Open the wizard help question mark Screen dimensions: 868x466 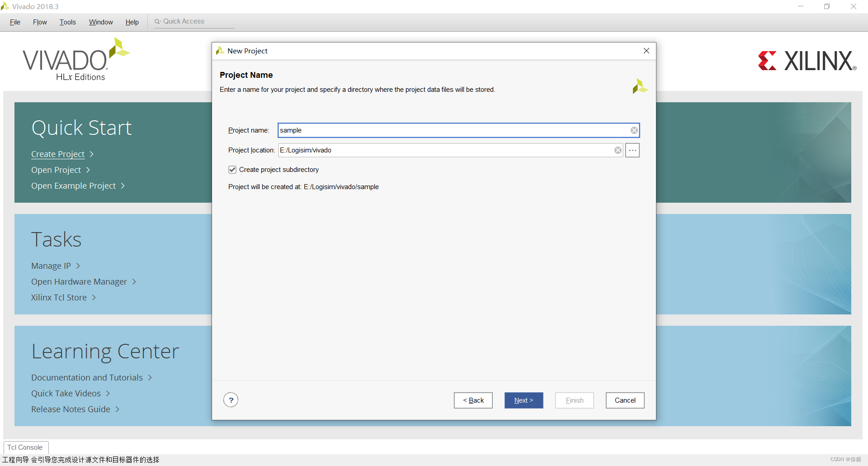(231, 400)
